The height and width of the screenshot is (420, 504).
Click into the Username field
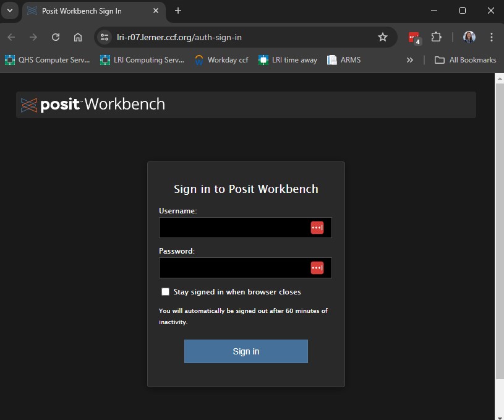[x=246, y=228]
